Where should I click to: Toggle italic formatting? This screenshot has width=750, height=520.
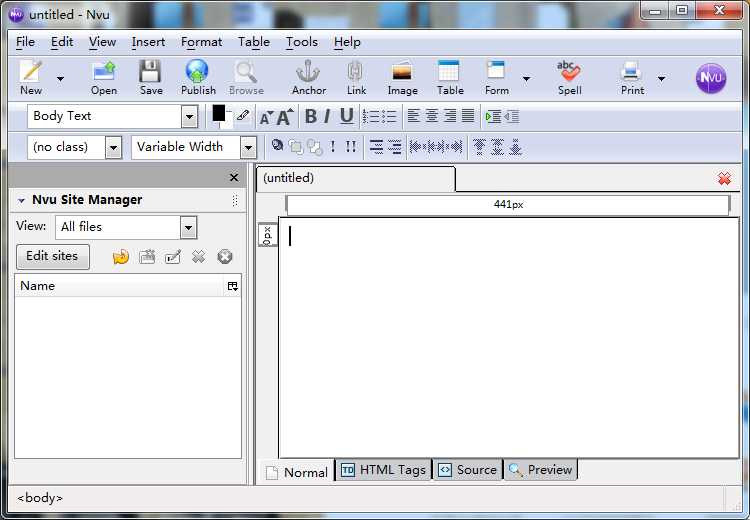(327, 116)
